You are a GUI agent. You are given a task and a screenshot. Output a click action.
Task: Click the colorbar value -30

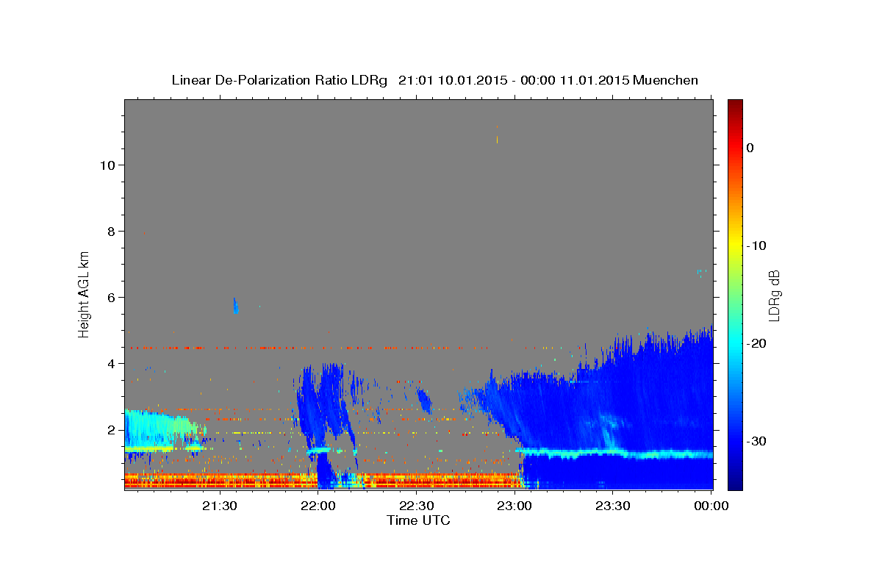756,441
